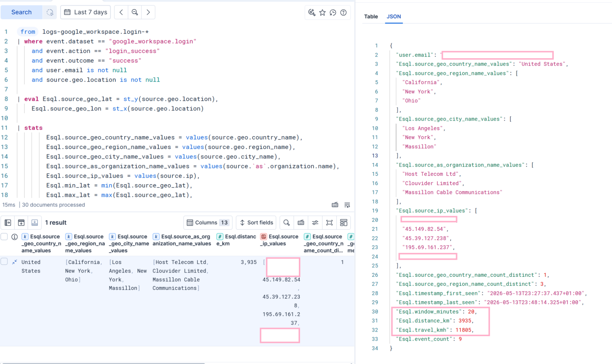Click the Esql.source_ip_values column header

click(x=279, y=240)
